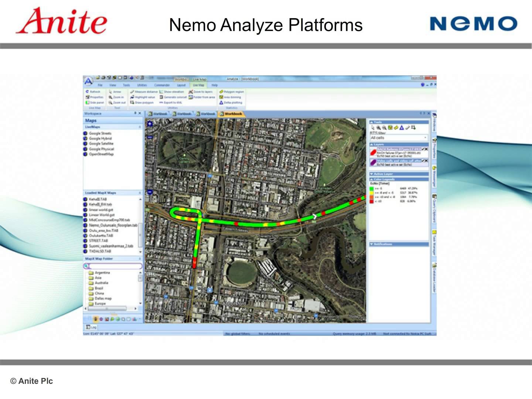Open the RTS filter All cells dropdown

pos(399,138)
